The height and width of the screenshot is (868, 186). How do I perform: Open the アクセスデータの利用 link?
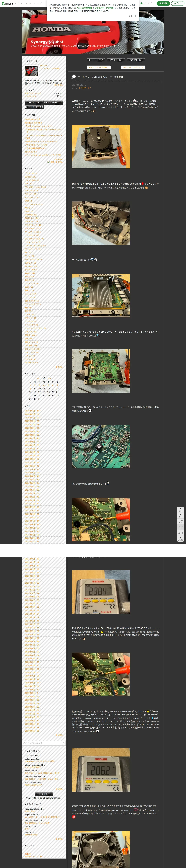(x=104, y=8)
